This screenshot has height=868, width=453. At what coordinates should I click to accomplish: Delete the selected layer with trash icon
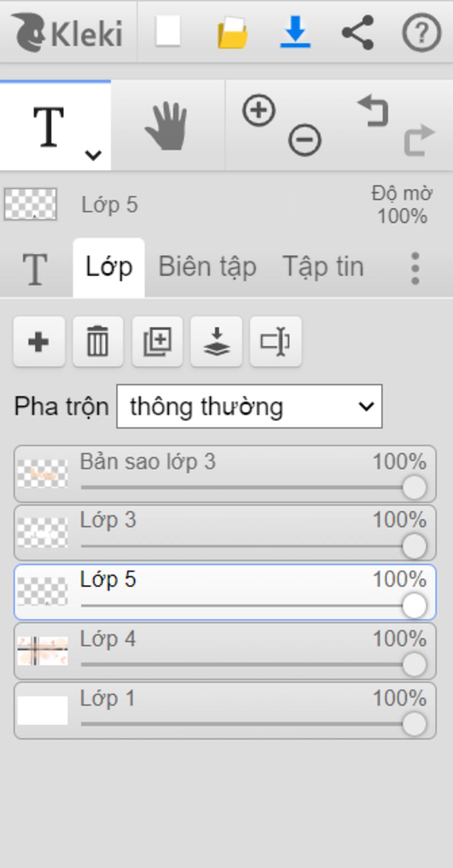tap(98, 342)
